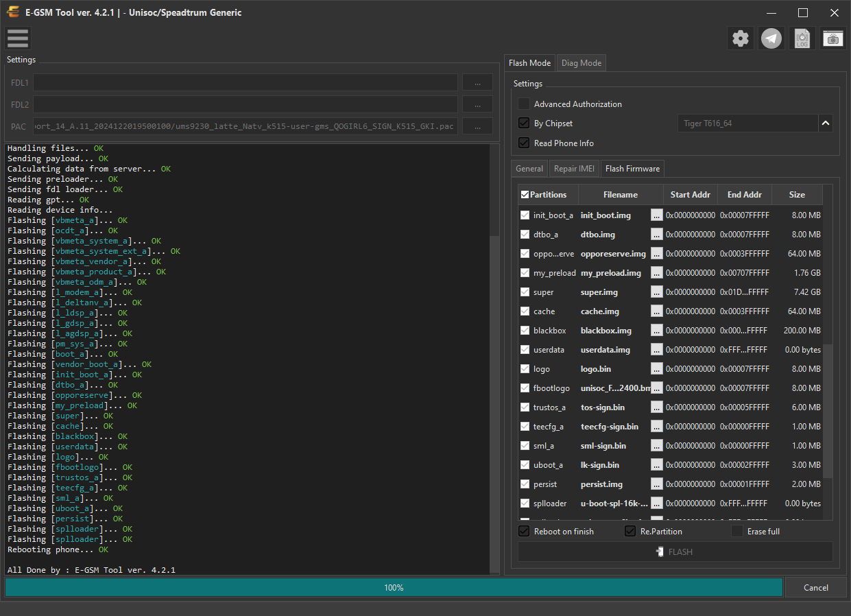Open the Tiger T616_64 chipset dropdown
Screen dimensions: 851x616
pos(826,123)
